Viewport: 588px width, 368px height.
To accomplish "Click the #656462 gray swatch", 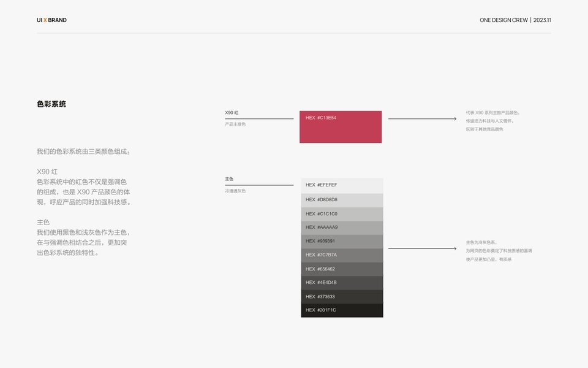I will pos(342,269).
